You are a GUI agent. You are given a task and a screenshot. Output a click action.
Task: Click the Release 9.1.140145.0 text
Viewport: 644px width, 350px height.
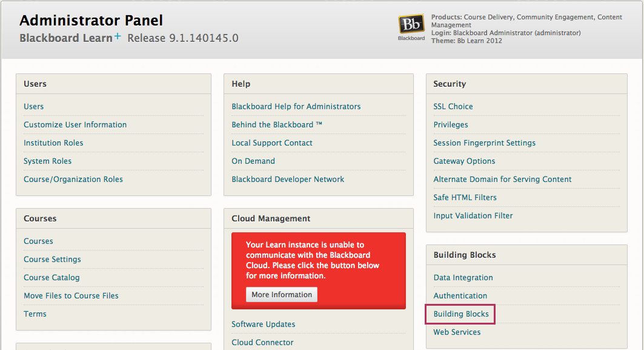pos(183,38)
